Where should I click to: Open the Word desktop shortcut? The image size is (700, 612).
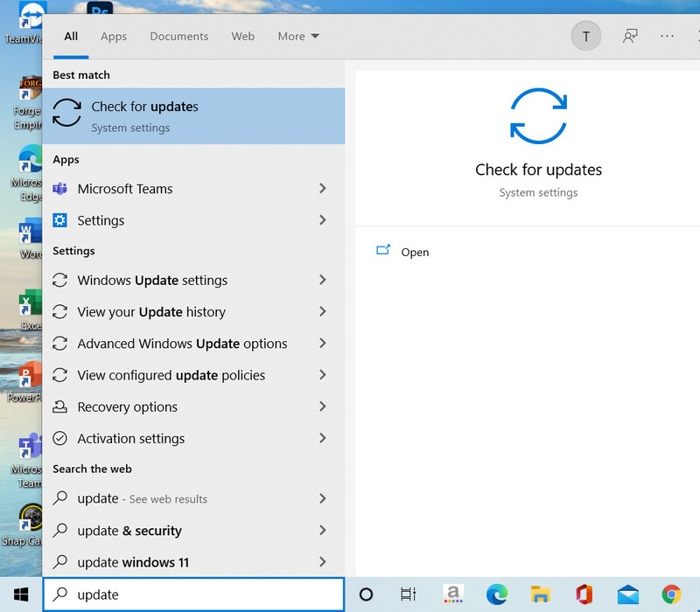coord(30,239)
